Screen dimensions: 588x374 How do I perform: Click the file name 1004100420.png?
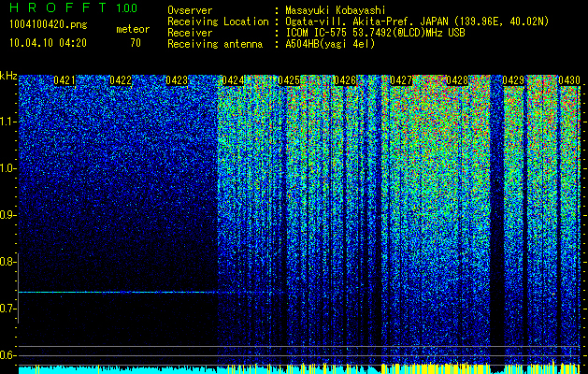[49, 25]
